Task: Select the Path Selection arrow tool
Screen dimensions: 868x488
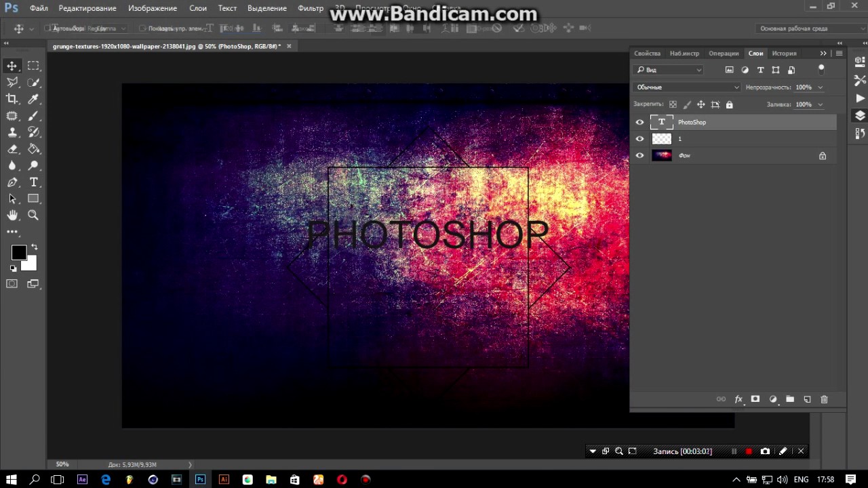Action: coord(12,199)
